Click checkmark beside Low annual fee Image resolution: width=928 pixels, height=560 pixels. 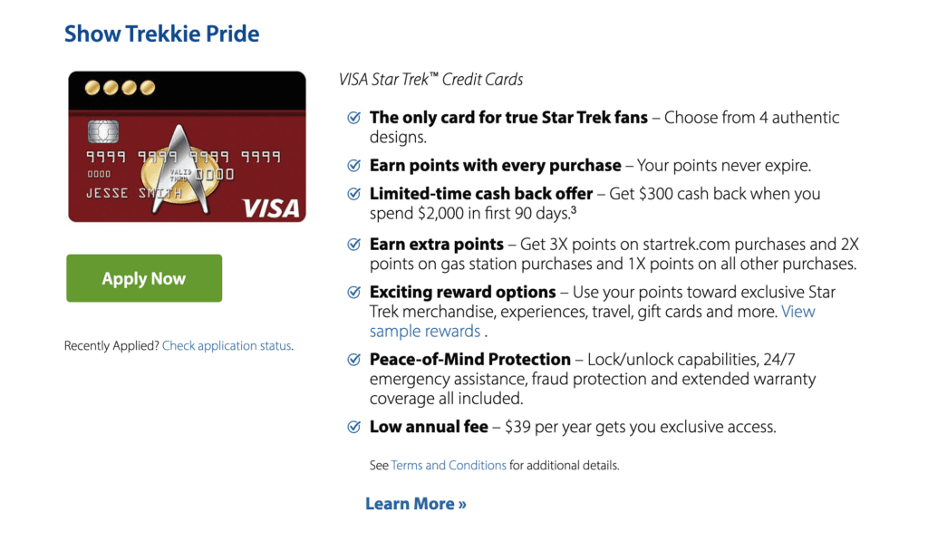[x=353, y=427]
